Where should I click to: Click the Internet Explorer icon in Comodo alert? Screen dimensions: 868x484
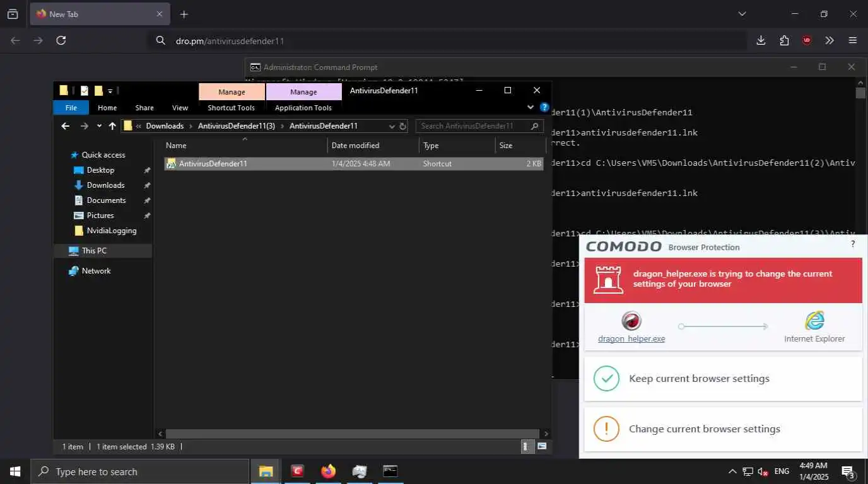click(x=814, y=321)
